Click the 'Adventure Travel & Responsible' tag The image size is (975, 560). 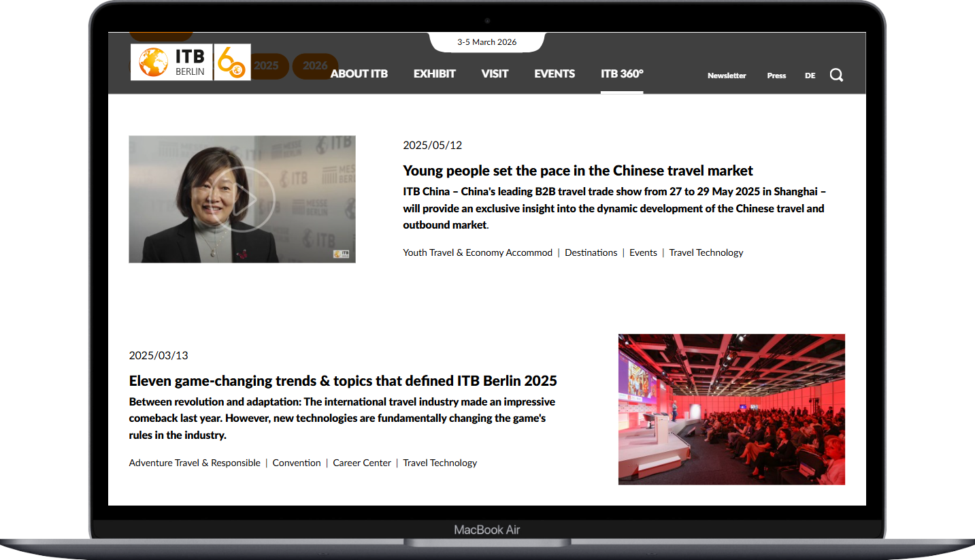click(x=195, y=463)
